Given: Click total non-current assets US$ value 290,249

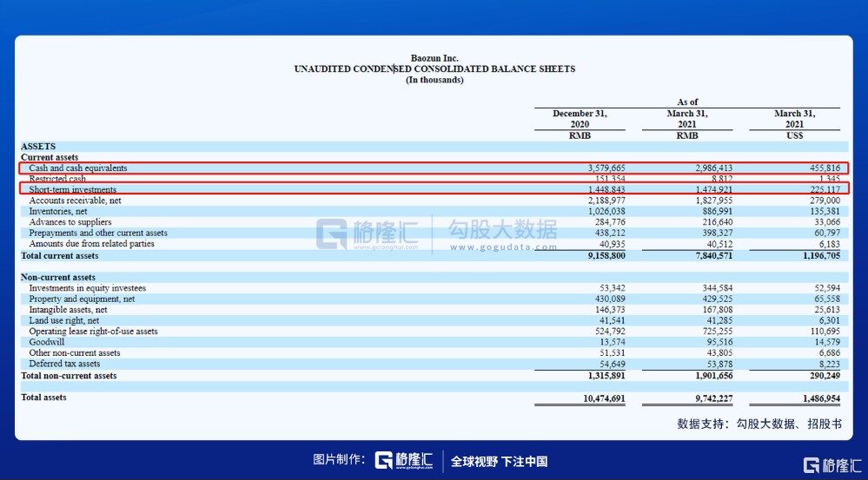Looking at the screenshot, I should [825, 376].
